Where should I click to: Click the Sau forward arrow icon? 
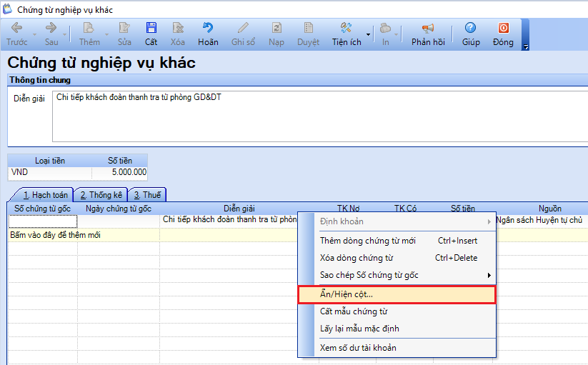point(51,29)
